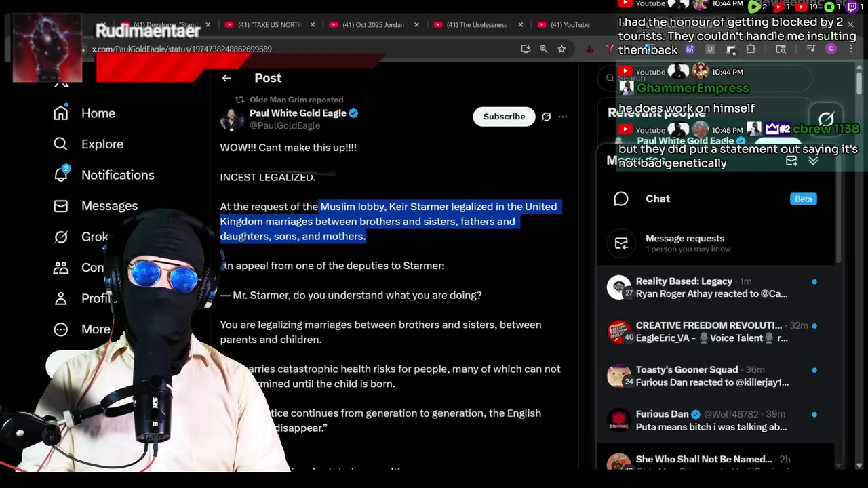Close the 'TAKE US NORTH' browser tab
Screen dimensions: 868x488
pyautogui.click(x=313, y=25)
